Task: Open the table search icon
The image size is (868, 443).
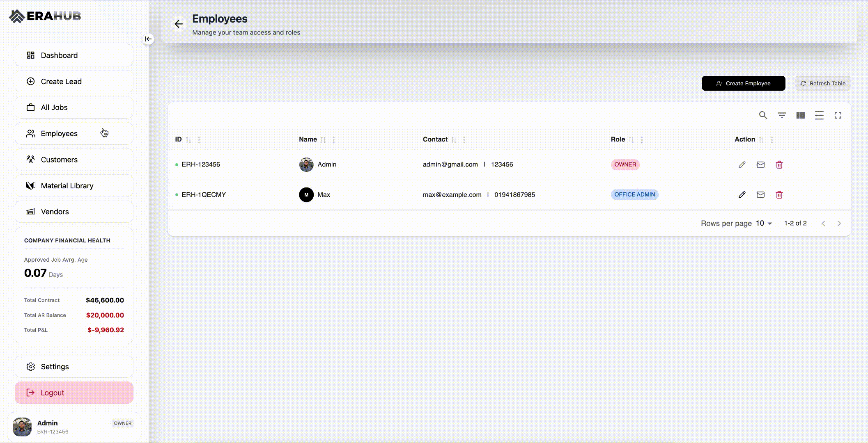Action: tap(763, 115)
